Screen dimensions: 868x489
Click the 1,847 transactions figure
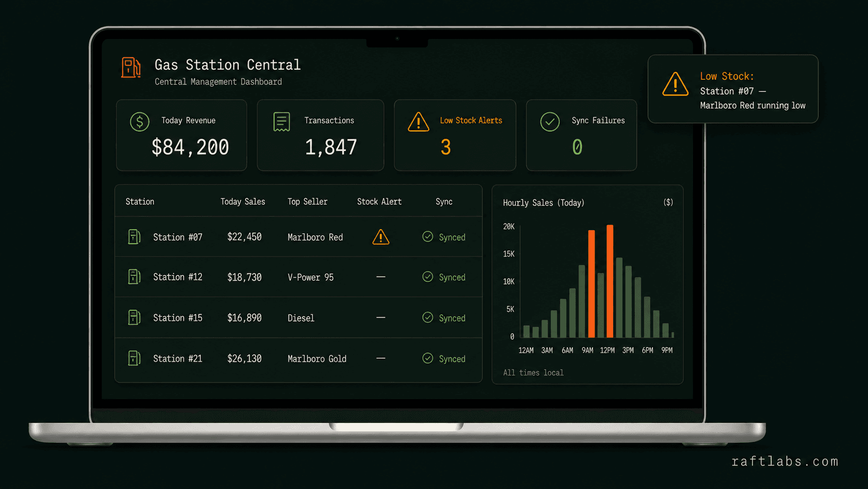coord(331,147)
